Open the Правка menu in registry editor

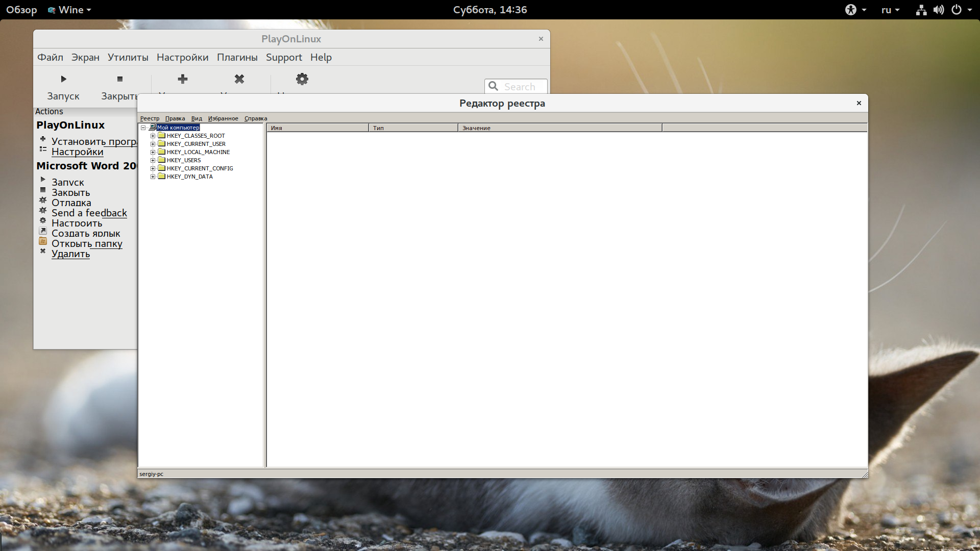175,118
